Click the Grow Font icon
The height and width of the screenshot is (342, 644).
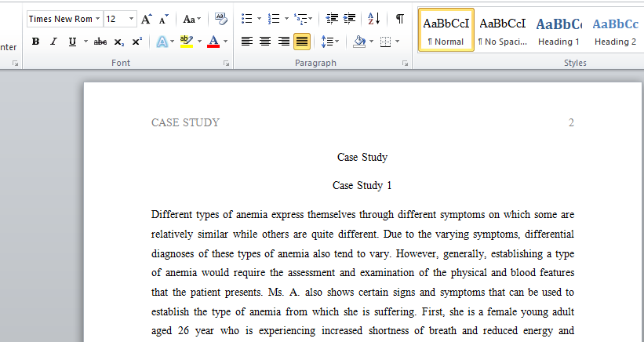pos(146,20)
